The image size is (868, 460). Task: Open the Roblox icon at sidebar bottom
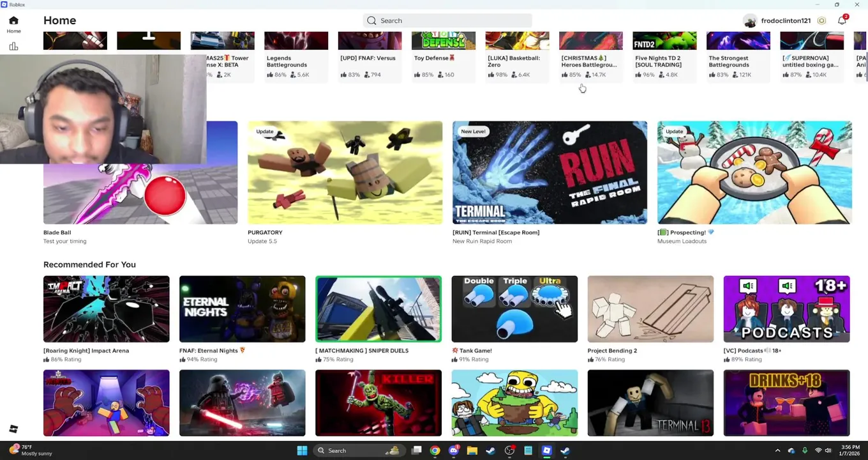tap(13, 429)
